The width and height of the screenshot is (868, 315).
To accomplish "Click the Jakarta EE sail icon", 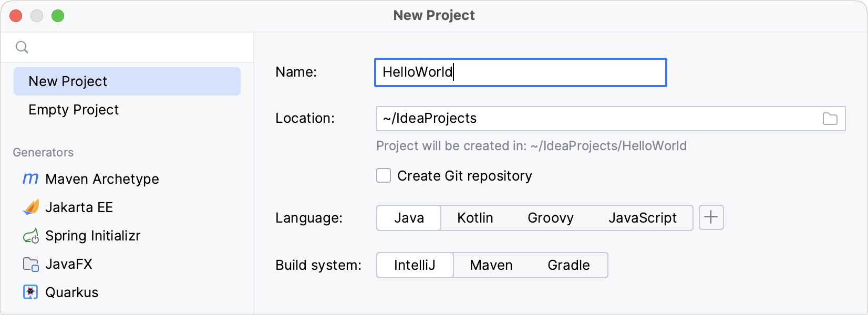I will [x=31, y=207].
